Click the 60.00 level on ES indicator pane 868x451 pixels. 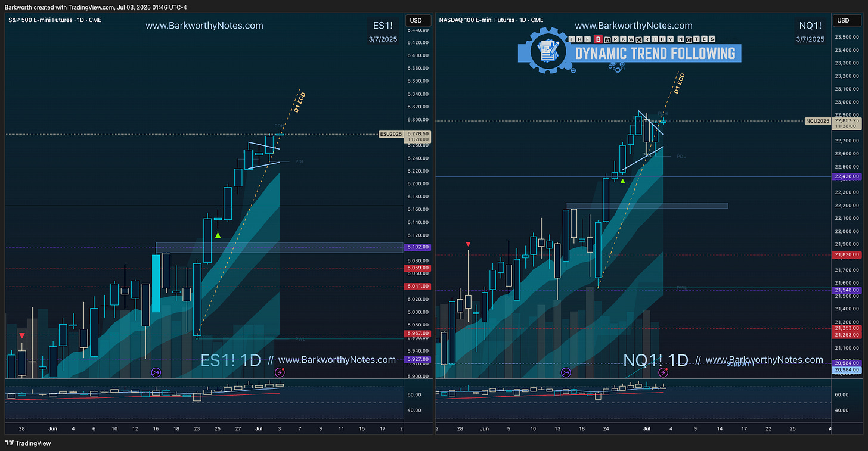[414, 394]
